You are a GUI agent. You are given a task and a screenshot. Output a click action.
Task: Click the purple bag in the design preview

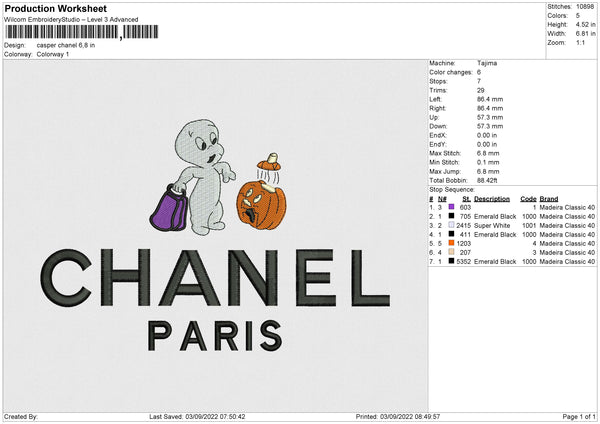(x=169, y=209)
